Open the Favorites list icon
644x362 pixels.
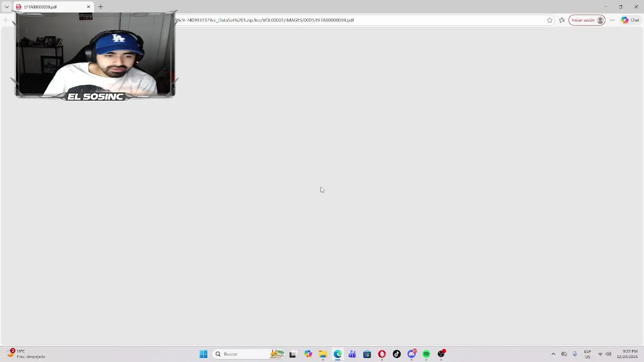pos(562,20)
